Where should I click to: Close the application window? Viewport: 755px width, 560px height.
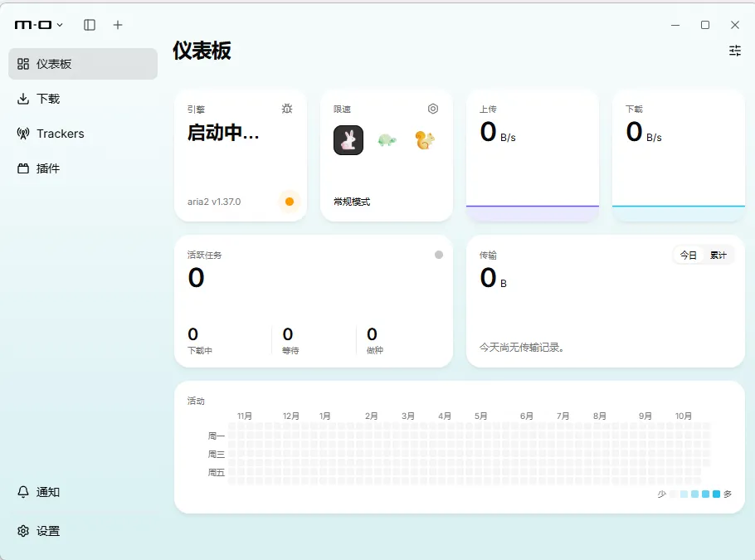pos(735,25)
